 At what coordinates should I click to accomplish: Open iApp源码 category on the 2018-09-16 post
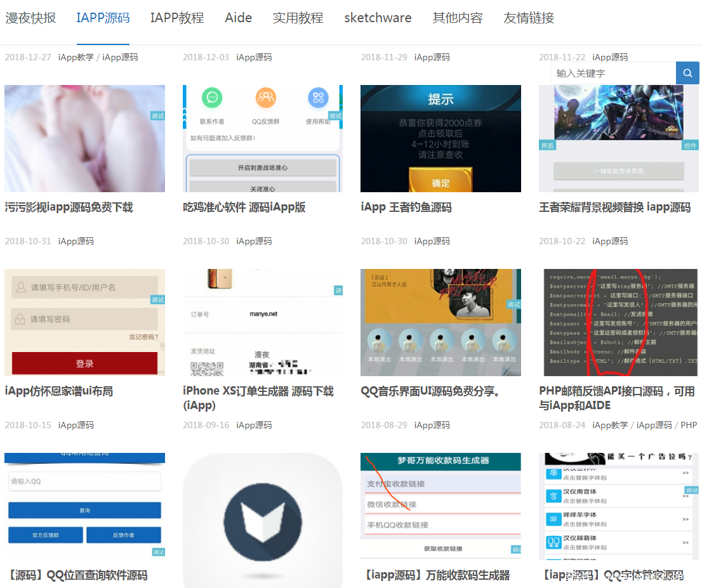point(254,425)
